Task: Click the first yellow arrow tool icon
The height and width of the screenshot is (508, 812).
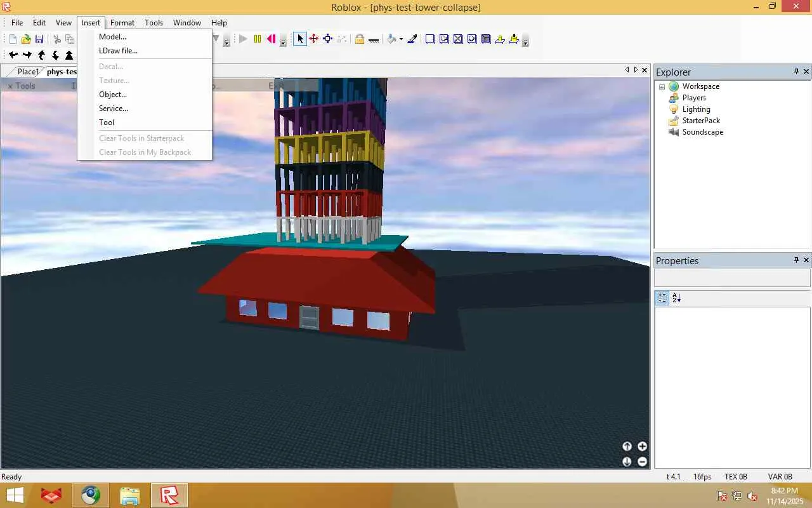Action: click(500, 39)
